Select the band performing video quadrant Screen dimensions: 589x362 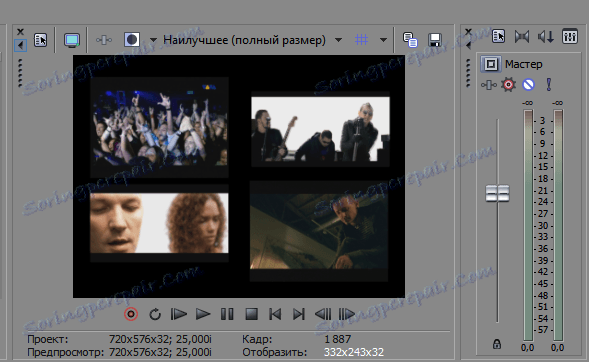coord(320,129)
